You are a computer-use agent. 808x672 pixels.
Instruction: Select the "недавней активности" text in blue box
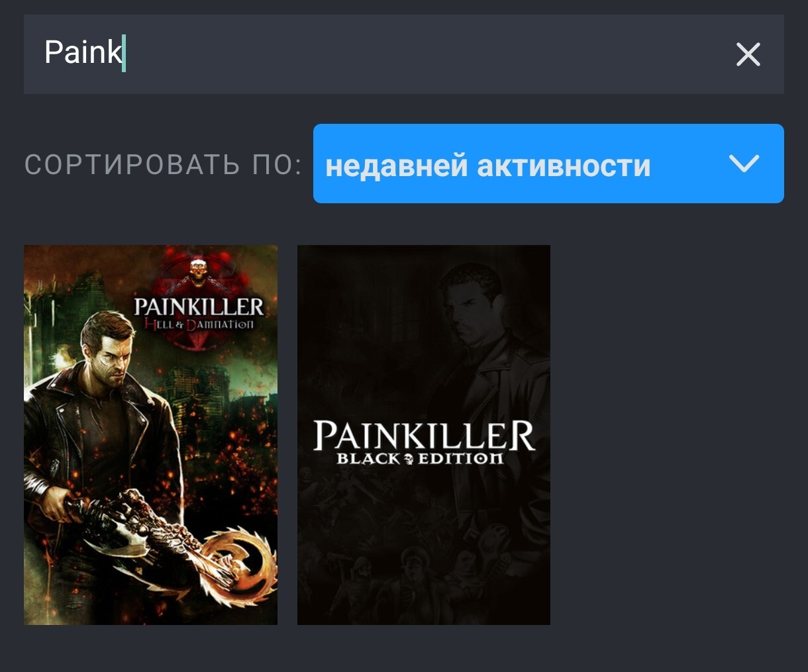coord(488,165)
